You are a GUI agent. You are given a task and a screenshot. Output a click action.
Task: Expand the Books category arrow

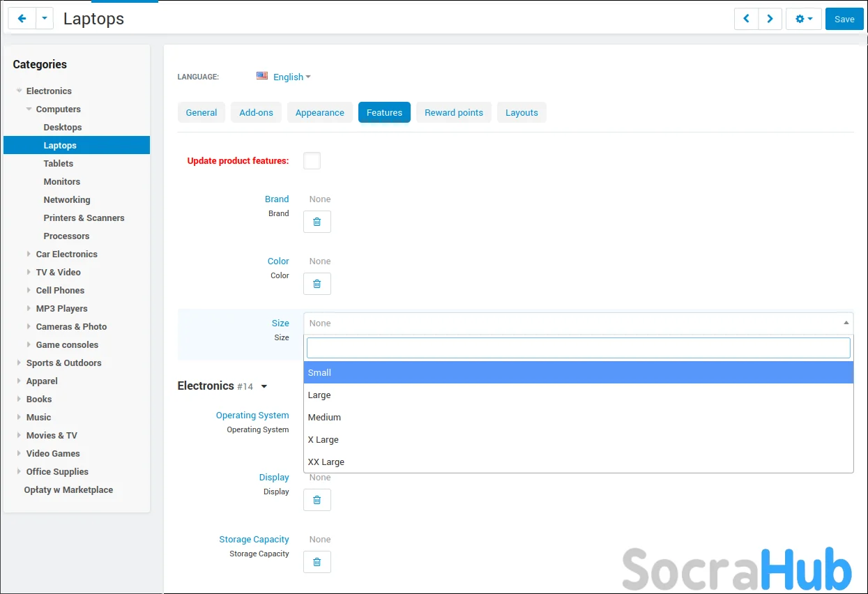click(20, 399)
